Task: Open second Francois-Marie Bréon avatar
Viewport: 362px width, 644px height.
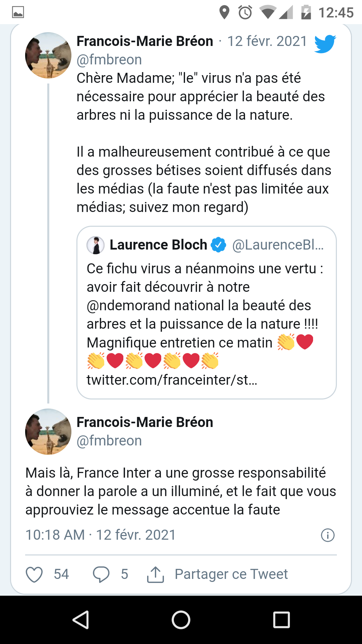Action: [x=48, y=432]
